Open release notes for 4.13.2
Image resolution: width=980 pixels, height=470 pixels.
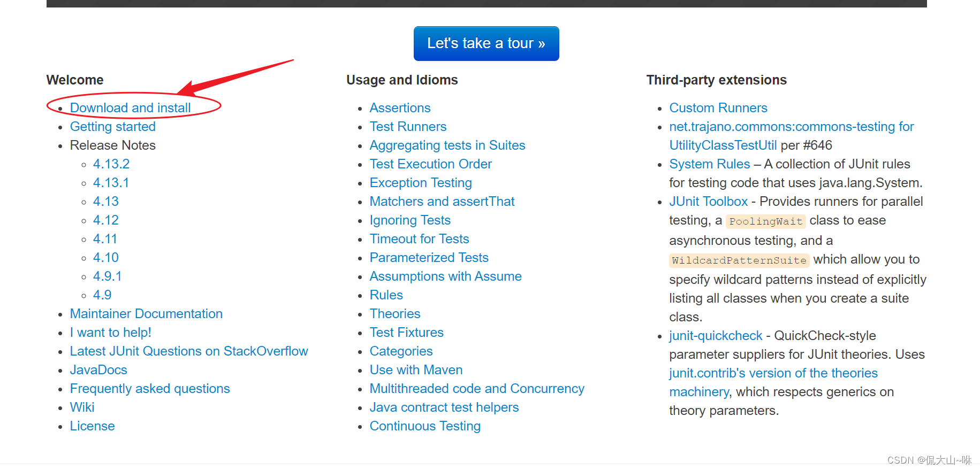[x=111, y=164]
